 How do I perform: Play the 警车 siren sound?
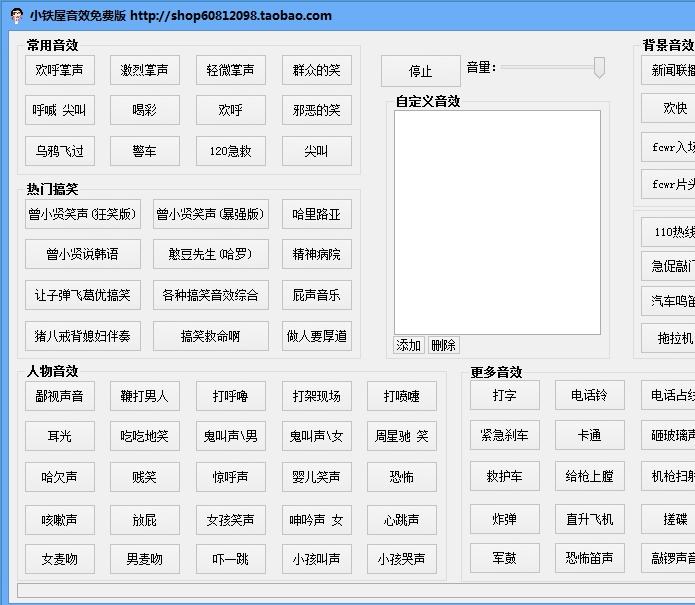point(145,151)
